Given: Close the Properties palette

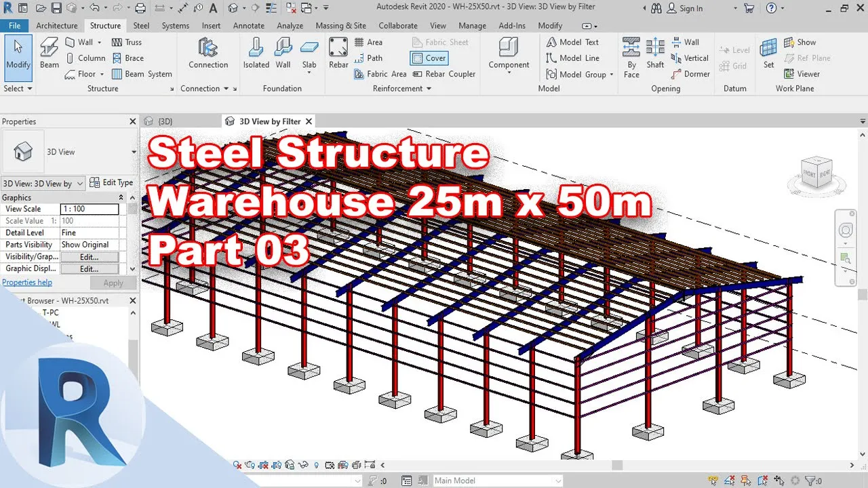Looking at the screenshot, I should pyautogui.click(x=133, y=121).
